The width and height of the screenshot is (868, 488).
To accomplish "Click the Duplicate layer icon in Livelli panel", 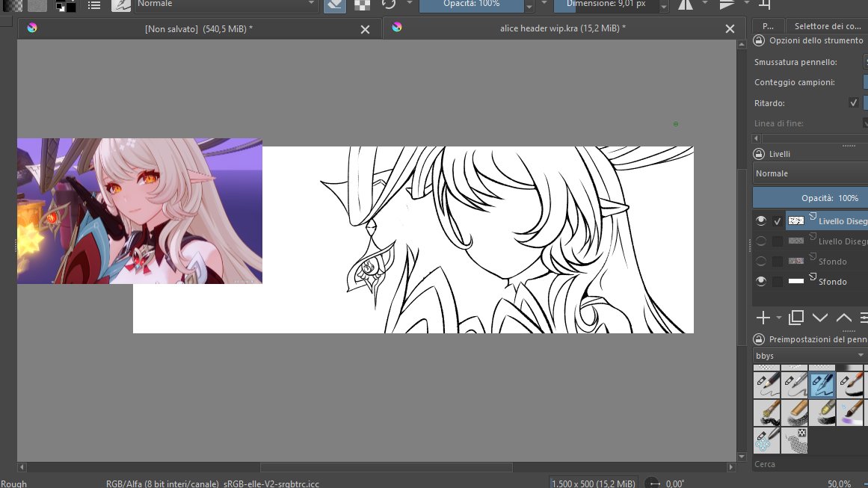I will click(x=795, y=318).
